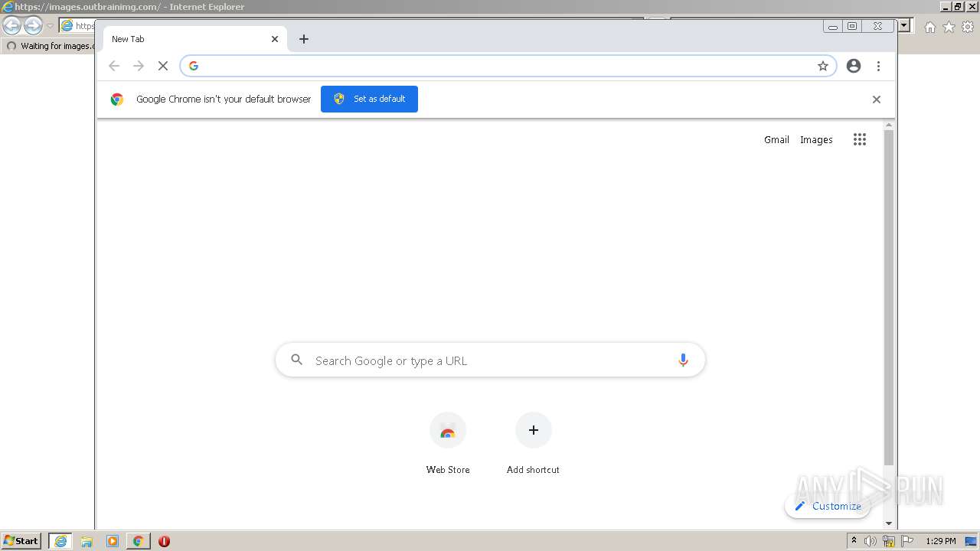Screen dimensions: 980x551
Task: Click the Add shortcut tile
Action: tap(533, 444)
